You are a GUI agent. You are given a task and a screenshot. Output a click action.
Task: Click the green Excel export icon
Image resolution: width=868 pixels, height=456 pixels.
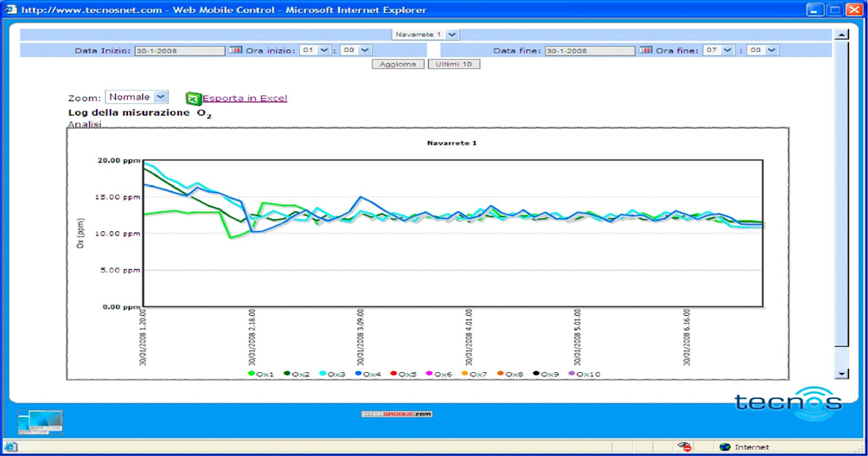tap(193, 99)
